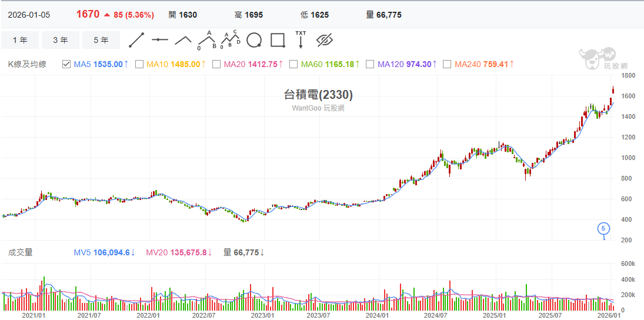This screenshot has width=644, height=320.
Task: Turn on the MA60 moving average
Action: [293, 64]
